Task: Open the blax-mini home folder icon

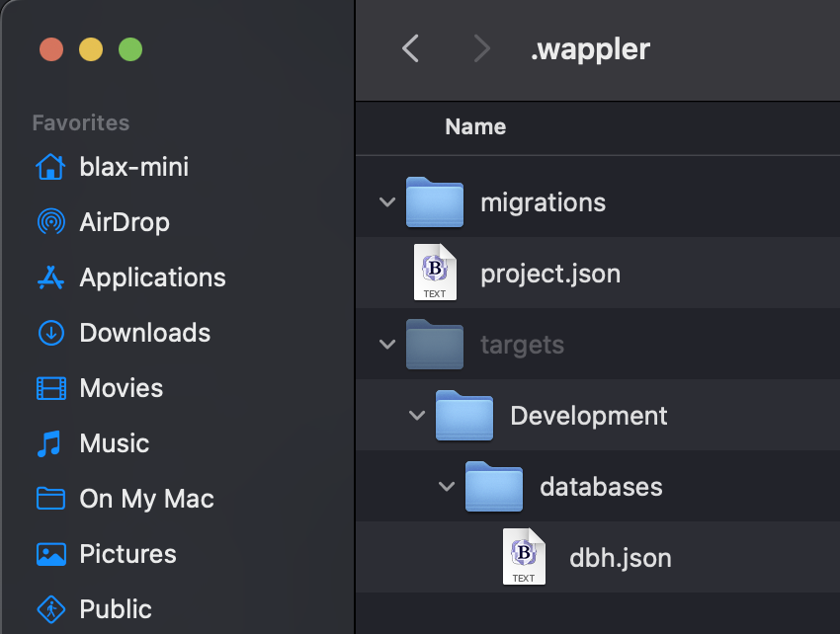Action: (x=50, y=167)
